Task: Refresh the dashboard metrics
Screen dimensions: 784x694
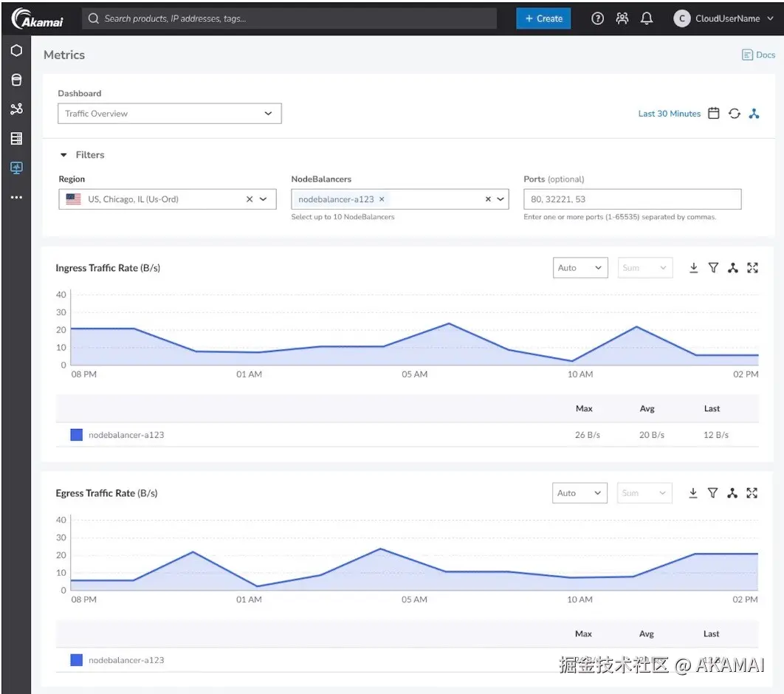Action: 734,114
